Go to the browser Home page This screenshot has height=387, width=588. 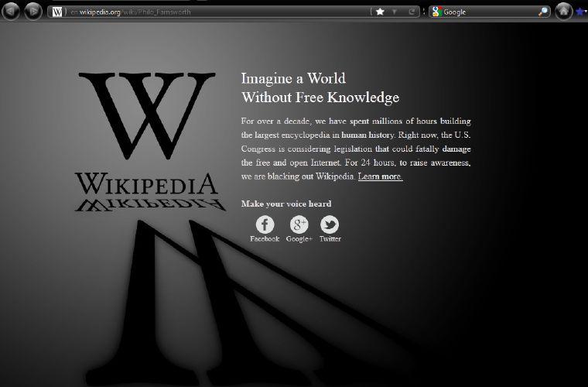[x=564, y=11]
